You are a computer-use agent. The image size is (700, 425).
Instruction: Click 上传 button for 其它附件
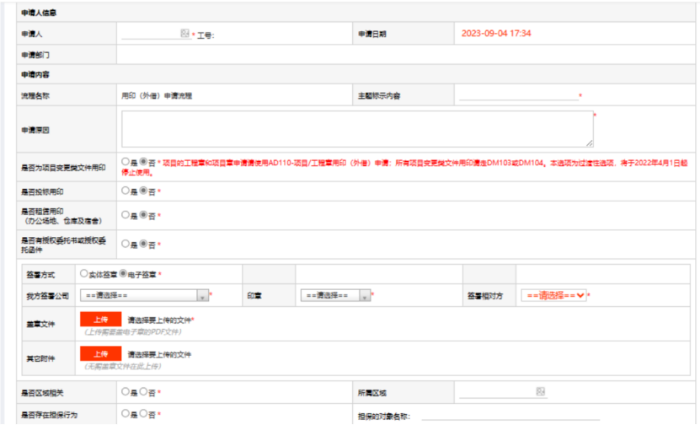(x=100, y=354)
